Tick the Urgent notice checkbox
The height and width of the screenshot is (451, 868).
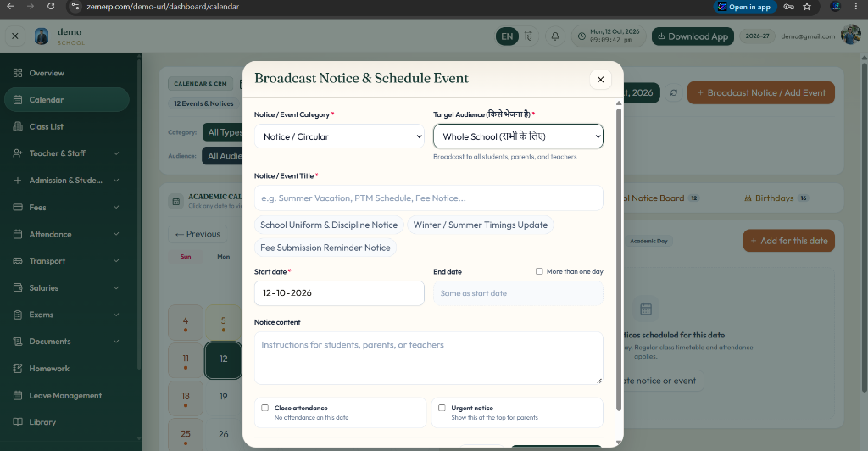[x=442, y=408]
